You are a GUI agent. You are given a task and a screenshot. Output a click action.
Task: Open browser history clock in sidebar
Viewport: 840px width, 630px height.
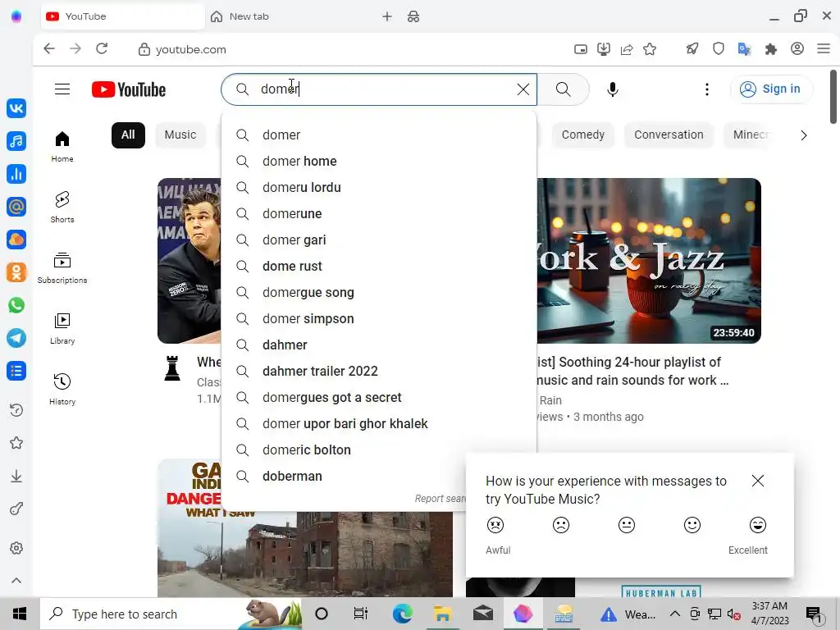tap(16, 410)
